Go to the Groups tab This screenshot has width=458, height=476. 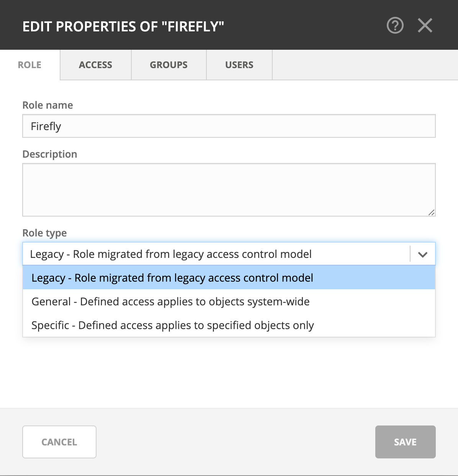pyautogui.click(x=168, y=65)
